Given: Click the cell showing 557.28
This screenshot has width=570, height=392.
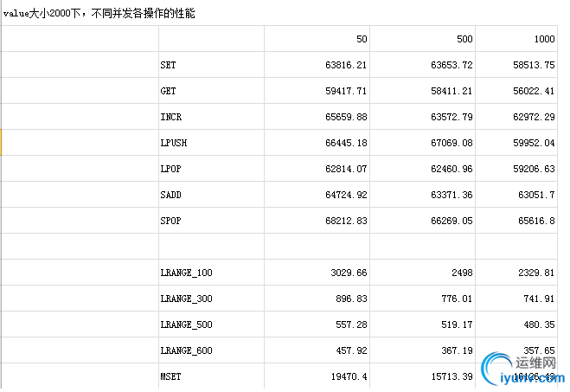Looking at the screenshot, I should 317,325.
